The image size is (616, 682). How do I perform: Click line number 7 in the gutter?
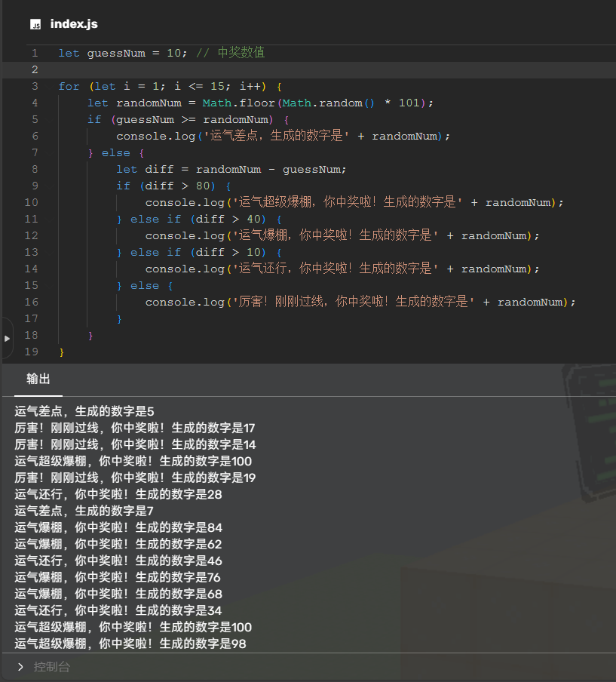point(35,152)
